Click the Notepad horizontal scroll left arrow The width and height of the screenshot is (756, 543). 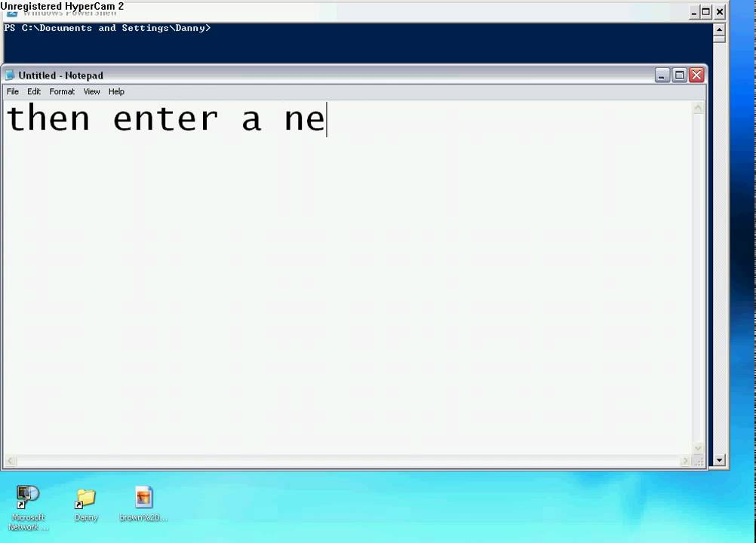10,461
